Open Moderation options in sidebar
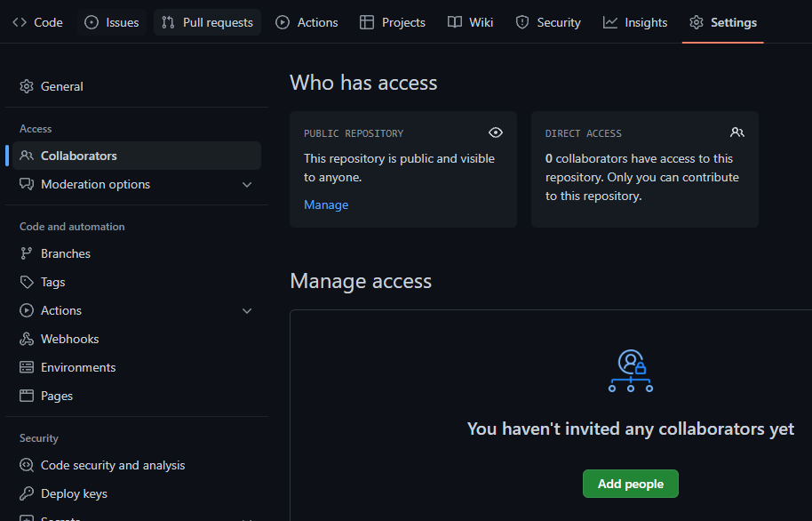 pos(137,184)
